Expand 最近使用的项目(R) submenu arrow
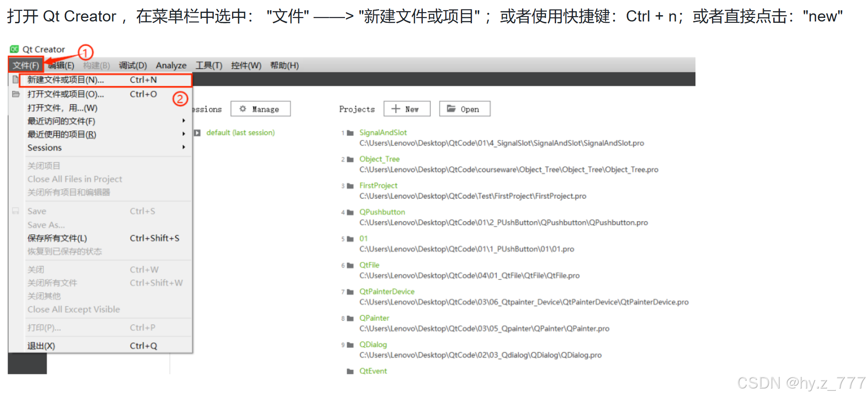868x397 pixels. coord(184,134)
